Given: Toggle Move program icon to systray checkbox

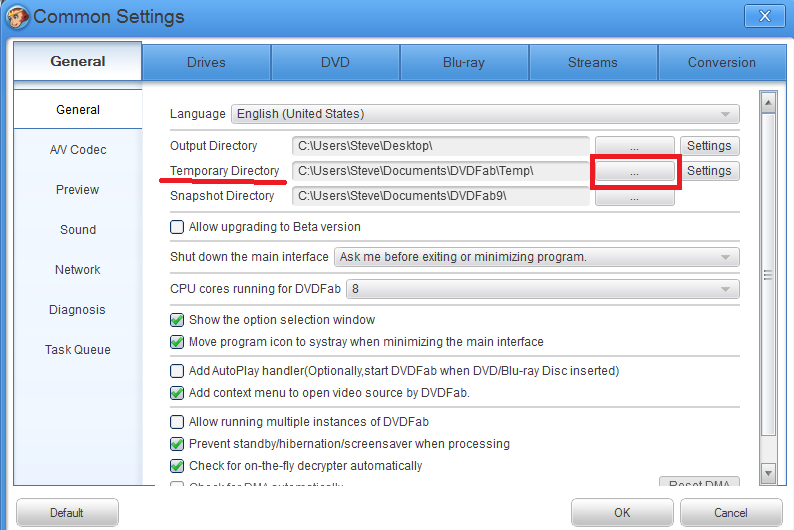Looking at the screenshot, I should [177, 342].
